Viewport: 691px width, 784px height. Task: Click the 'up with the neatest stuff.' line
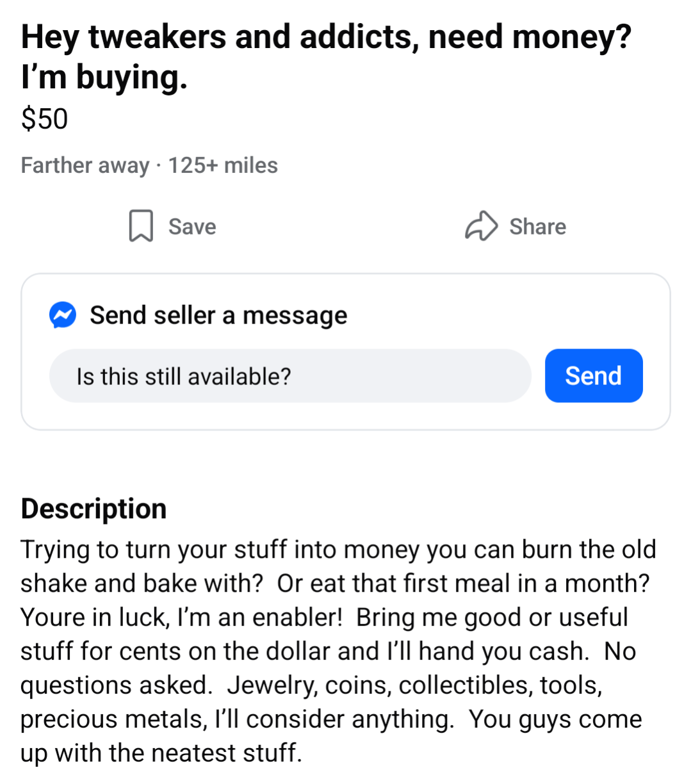point(161,753)
